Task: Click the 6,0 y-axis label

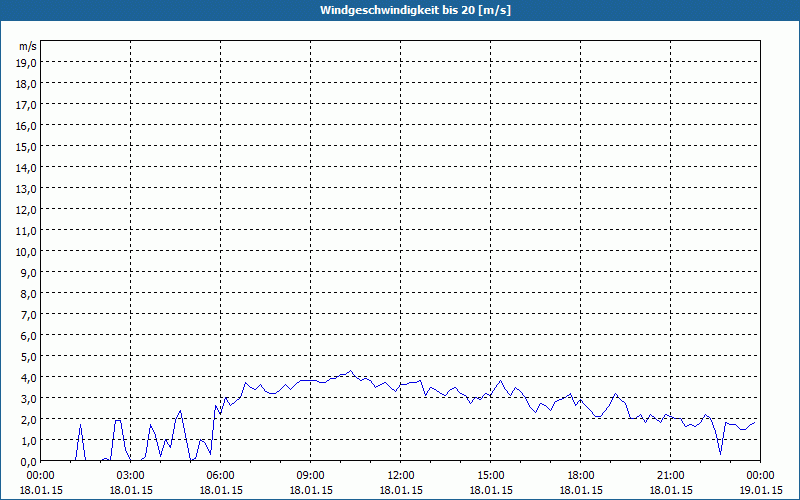Action: tap(29, 336)
